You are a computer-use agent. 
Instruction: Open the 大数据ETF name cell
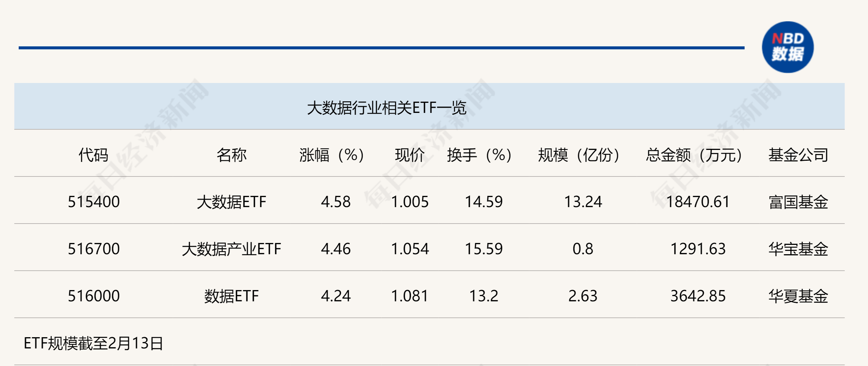[x=231, y=202]
